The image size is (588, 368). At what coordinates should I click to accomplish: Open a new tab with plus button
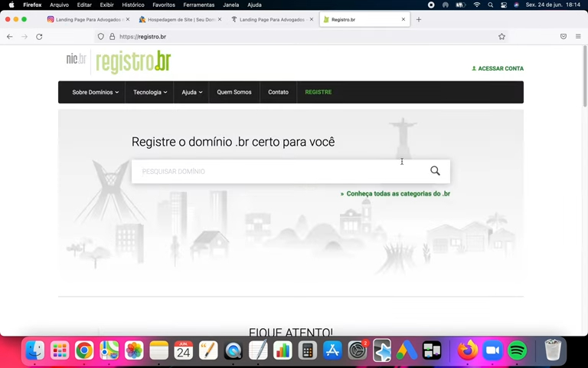click(419, 19)
